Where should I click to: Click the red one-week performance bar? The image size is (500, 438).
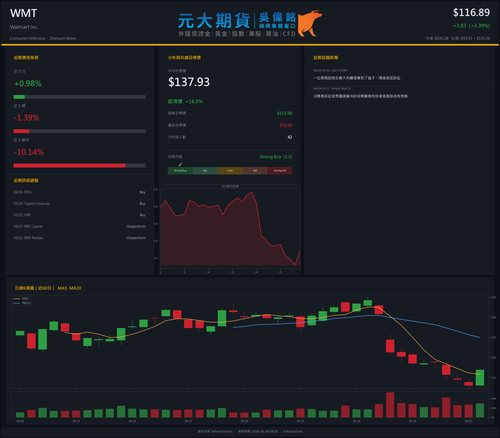(x=21, y=131)
